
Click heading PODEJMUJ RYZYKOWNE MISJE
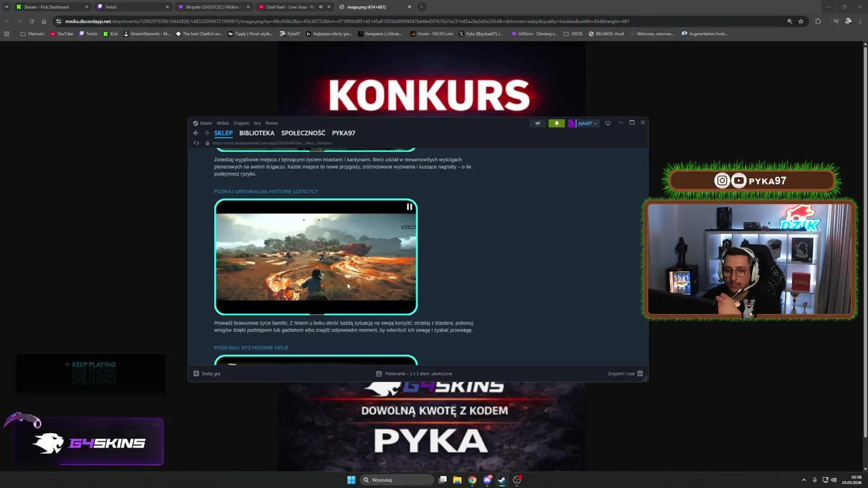pyautogui.click(x=251, y=348)
